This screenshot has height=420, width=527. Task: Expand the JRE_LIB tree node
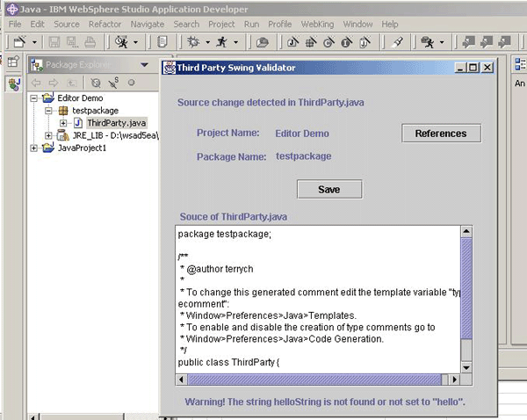point(48,135)
